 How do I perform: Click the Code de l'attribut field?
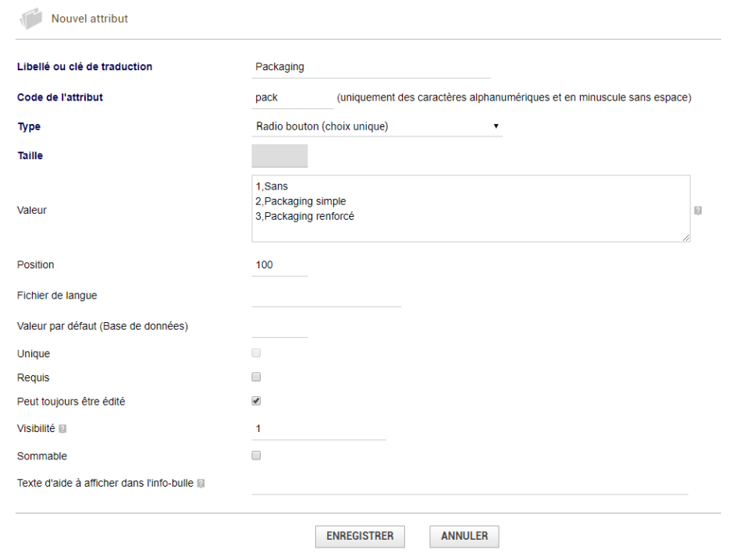(293, 97)
